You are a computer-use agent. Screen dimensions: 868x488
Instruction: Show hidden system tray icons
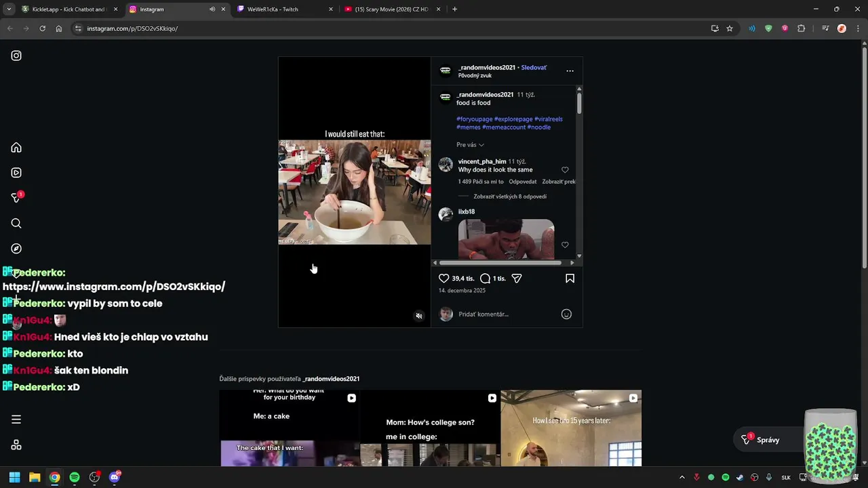(x=682, y=477)
